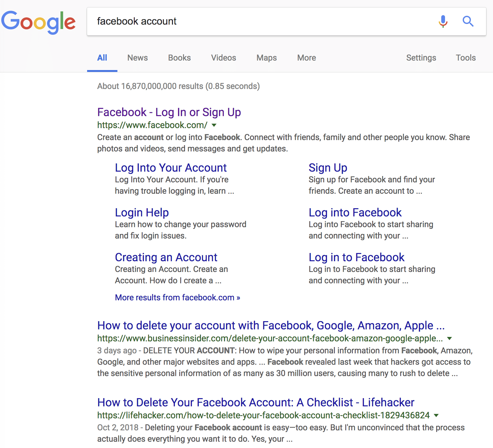Open the 'Log Into Your Account' sitelink

pos(171,168)
